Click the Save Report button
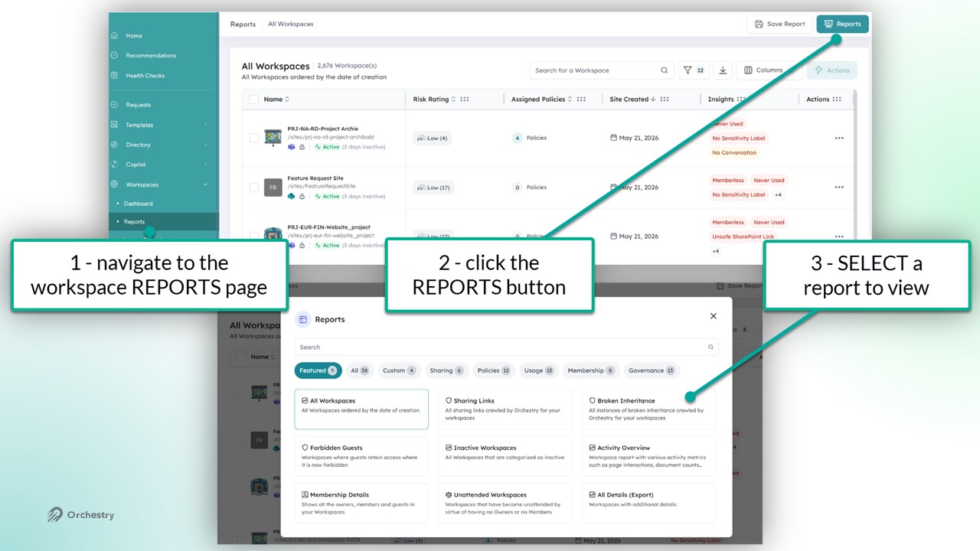The image size is (980, 551). [x=779, y=24]
